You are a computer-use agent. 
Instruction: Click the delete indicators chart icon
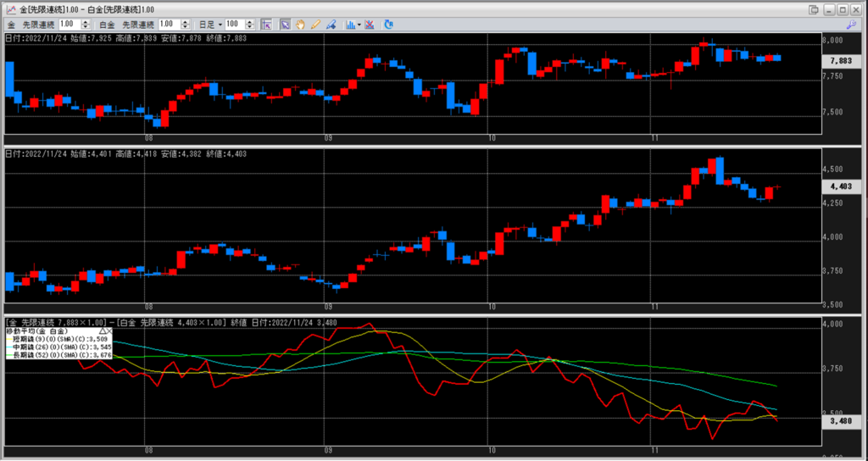click(370, 25)
